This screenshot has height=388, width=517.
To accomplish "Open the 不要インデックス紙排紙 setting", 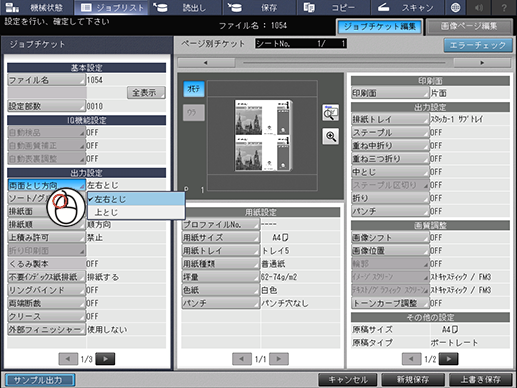I will pos(46,277).
